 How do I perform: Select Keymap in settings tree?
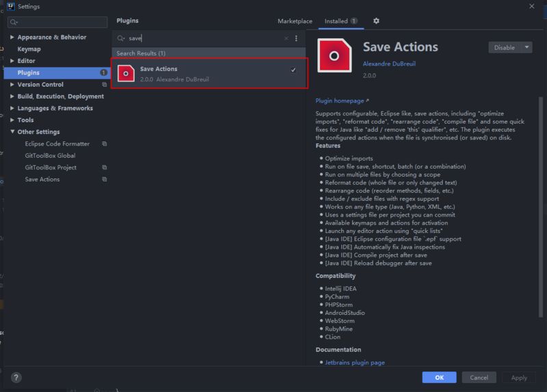click(29, 48)
